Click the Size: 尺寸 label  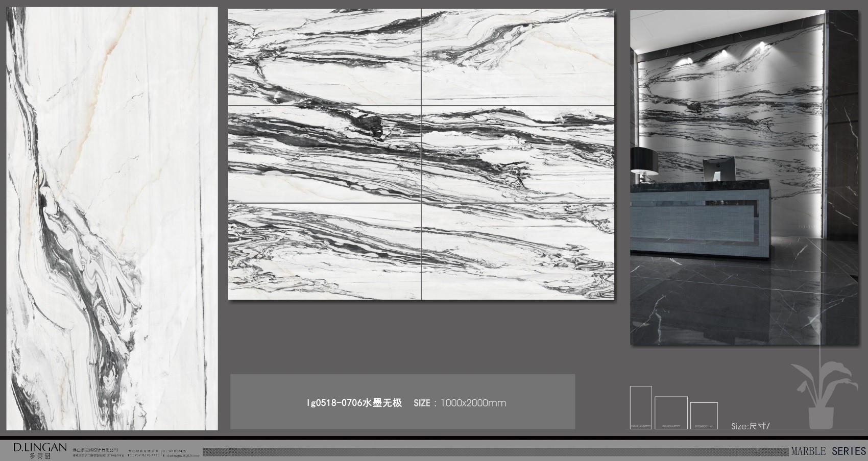pos(750,426)
